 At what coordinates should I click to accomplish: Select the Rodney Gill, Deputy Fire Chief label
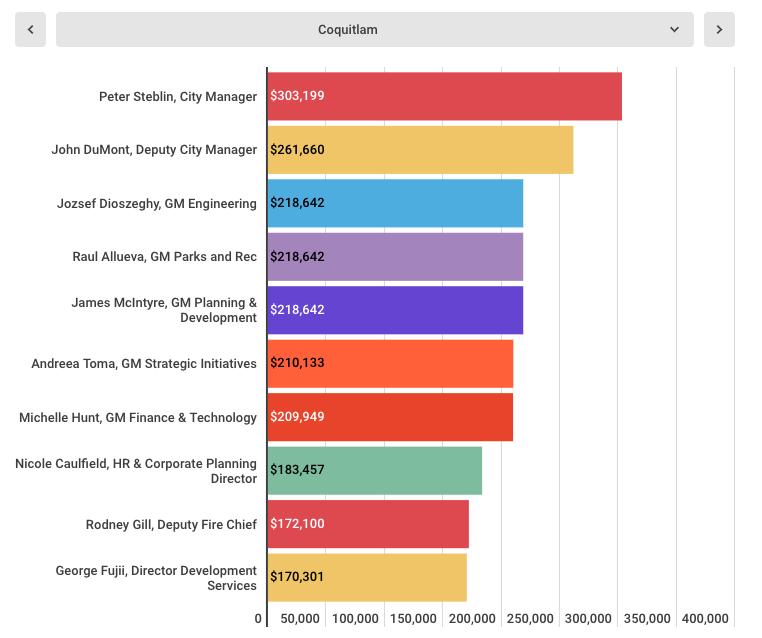click(x=171, y=525)
